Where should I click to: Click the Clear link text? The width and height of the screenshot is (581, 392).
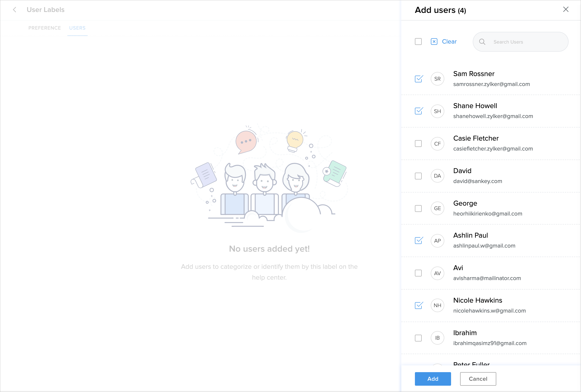click(449, 42)
